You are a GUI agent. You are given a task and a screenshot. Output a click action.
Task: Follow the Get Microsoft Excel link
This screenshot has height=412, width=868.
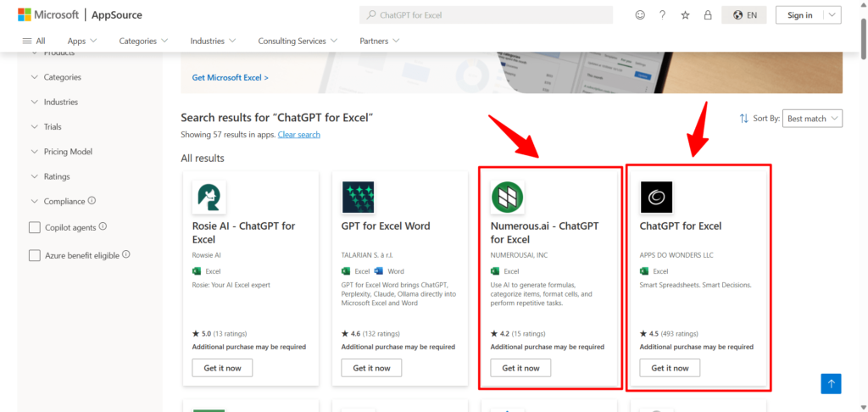(231, 77)
